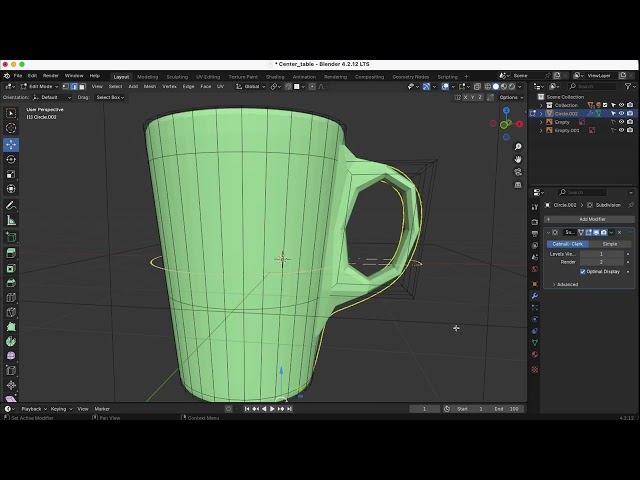Toggle Optimal Display checkbox
Image resolution: width=640 pixels, height=480 pixels.
coord(583,271)
